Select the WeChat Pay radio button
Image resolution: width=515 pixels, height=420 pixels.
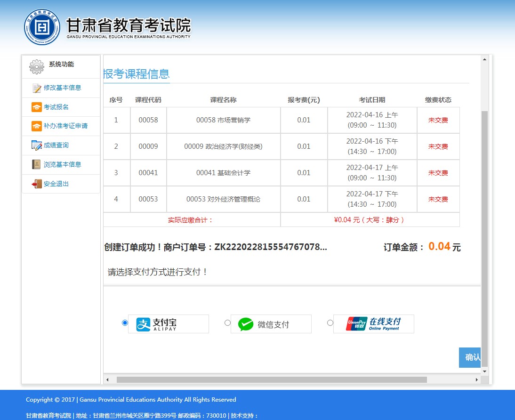pyautogui.click(x=227, y=323)
